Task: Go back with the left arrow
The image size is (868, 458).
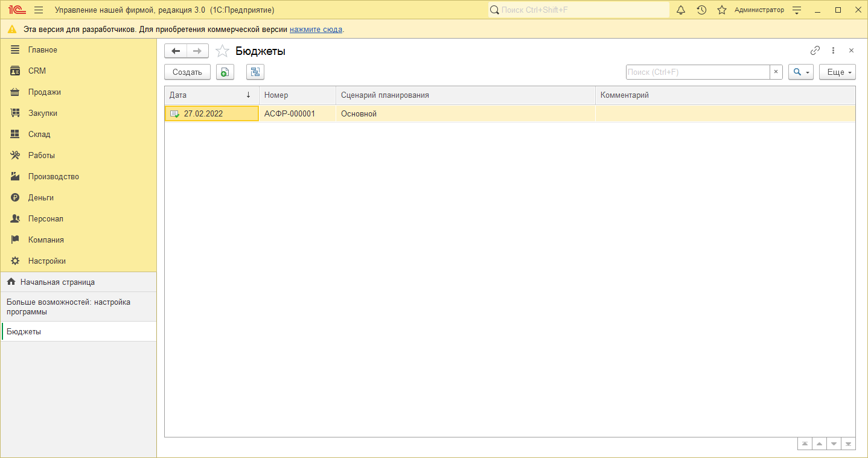Action: point(176,51)
